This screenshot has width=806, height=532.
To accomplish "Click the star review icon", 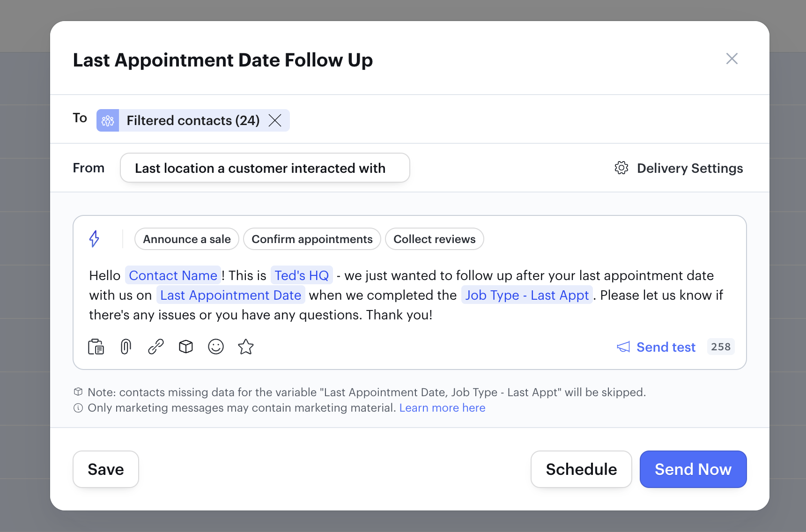I will (246, 347).
